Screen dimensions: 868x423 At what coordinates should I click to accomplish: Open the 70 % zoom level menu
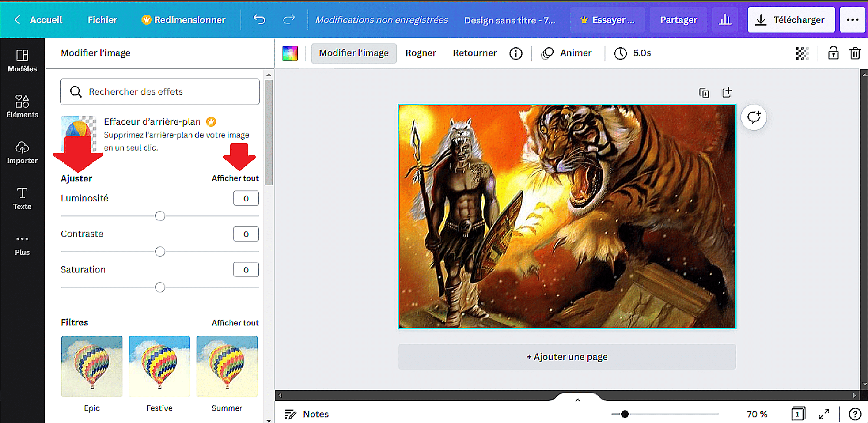757,414
